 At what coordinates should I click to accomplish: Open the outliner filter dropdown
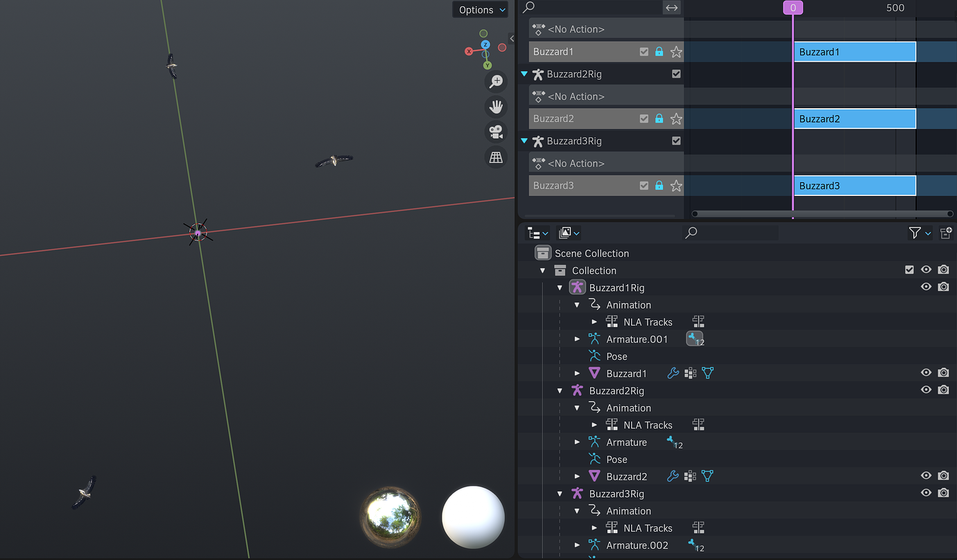[x=920, y=233]
